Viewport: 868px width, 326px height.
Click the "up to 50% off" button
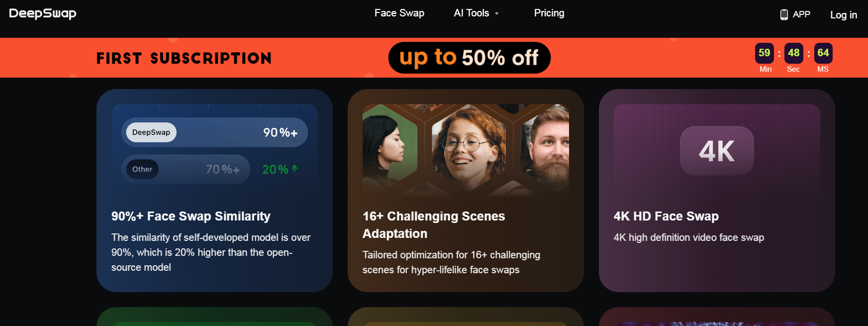point(469,58)
